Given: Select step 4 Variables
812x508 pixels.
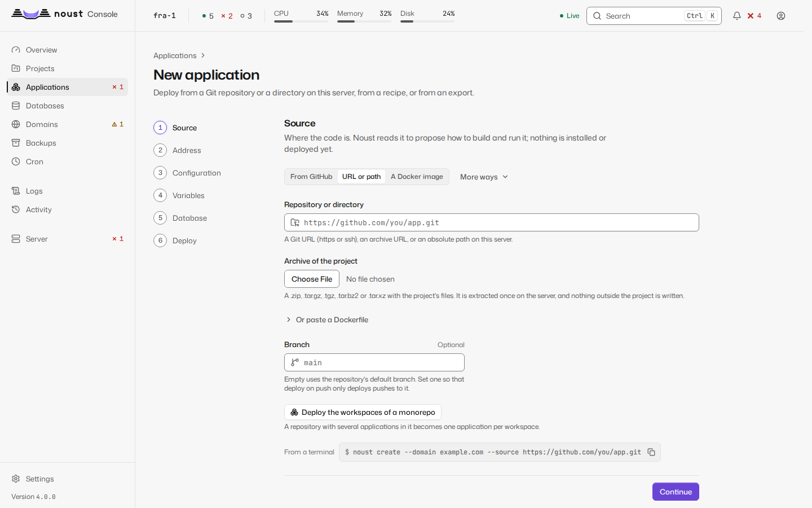Looking at the screenshot, I should pyautogui.click(x=179, y=195).
